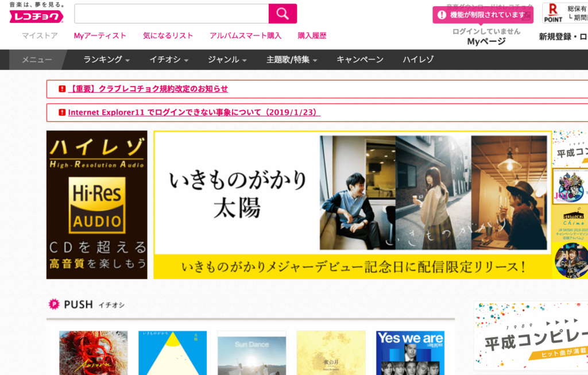Open the Myページ link
The height and width of the screenshot is (375, 588).
486,41
